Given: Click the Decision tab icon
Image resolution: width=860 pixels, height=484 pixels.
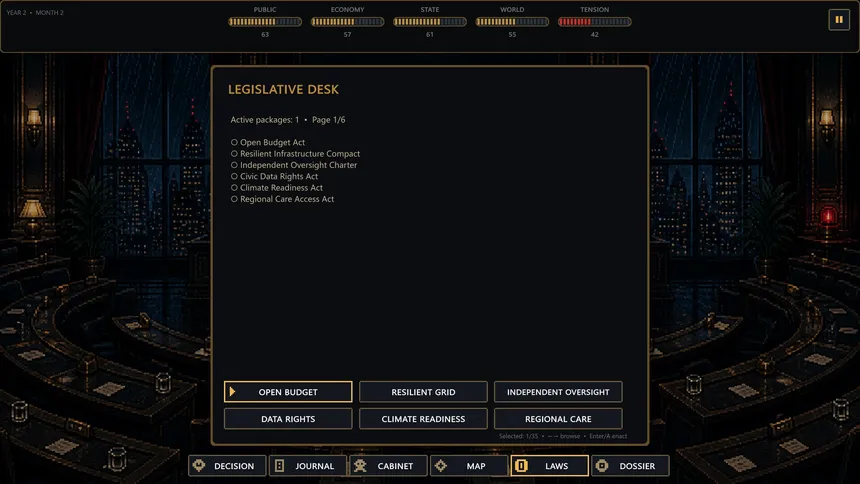Looking at the screenshot, I should point(199,465).
